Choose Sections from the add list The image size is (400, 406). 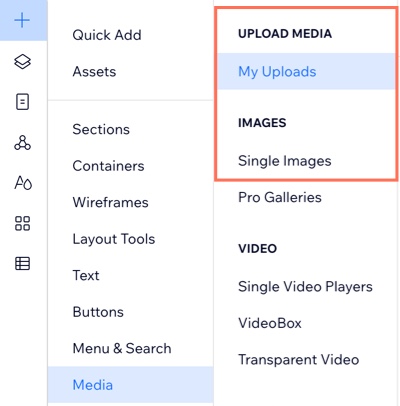(101, 129)
